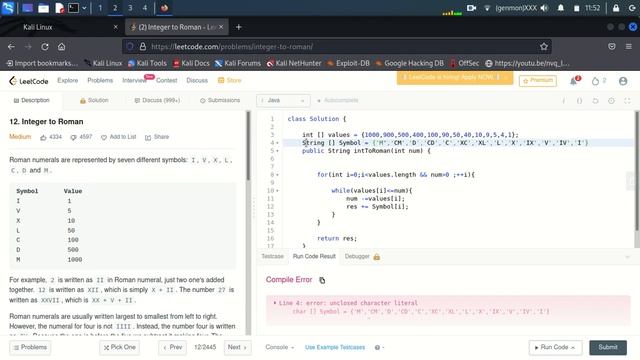This screenshot has width=640, height=360.
Task: Go back to the previous page
Action: click(x=11, y=47)
